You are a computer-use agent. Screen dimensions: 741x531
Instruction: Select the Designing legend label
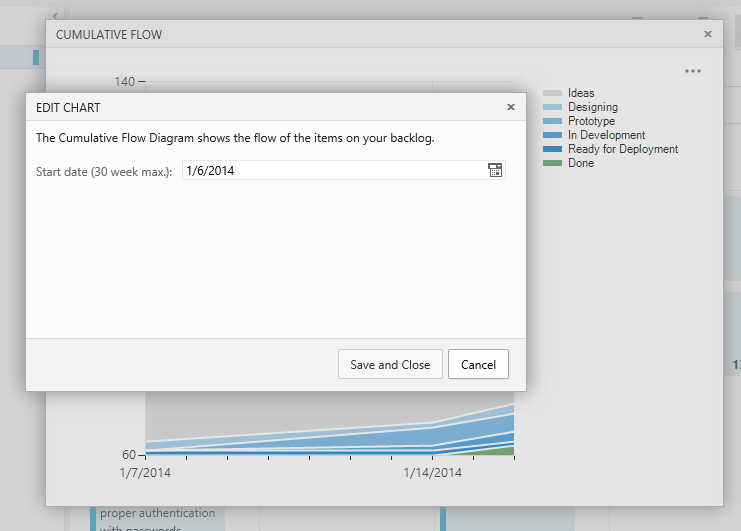point(593,107)
